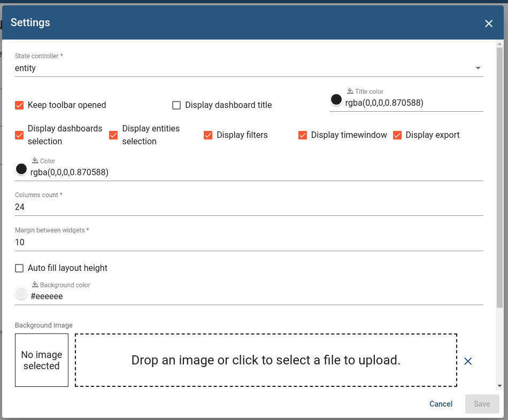Click the Margin between widgets field

pyautogui.click(x=249, y=242)
